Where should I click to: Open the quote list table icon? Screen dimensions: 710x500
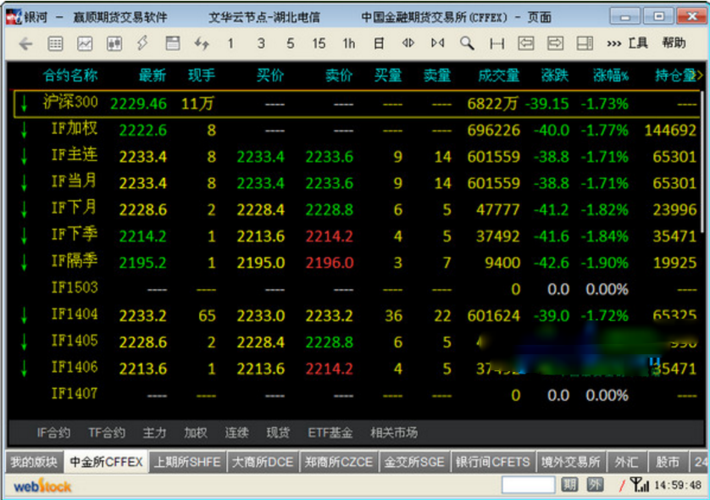tap(55, 44)
